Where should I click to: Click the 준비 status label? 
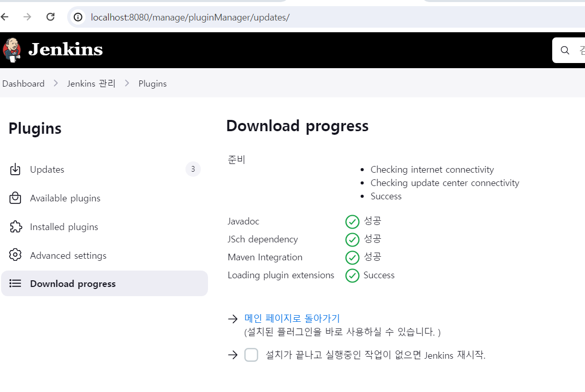point(236,159)
